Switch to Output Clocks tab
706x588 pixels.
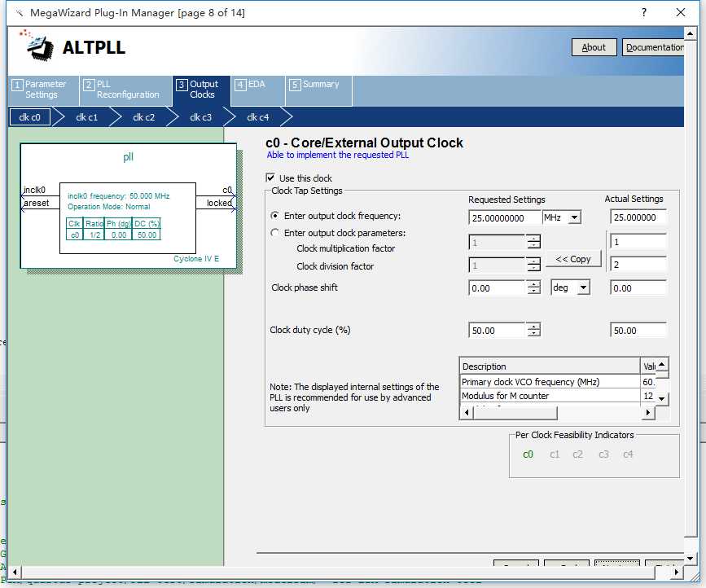201,90
